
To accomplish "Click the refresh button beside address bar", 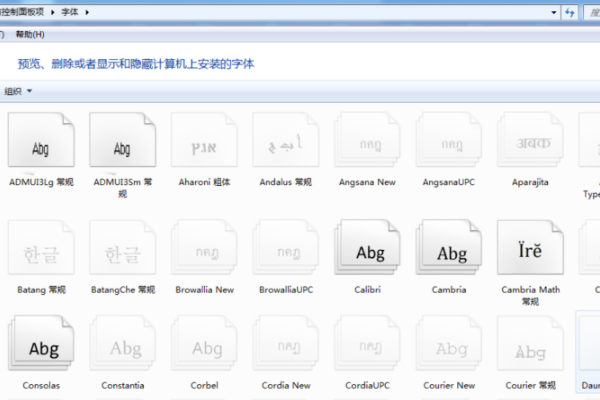I will (x=570, y=13).
